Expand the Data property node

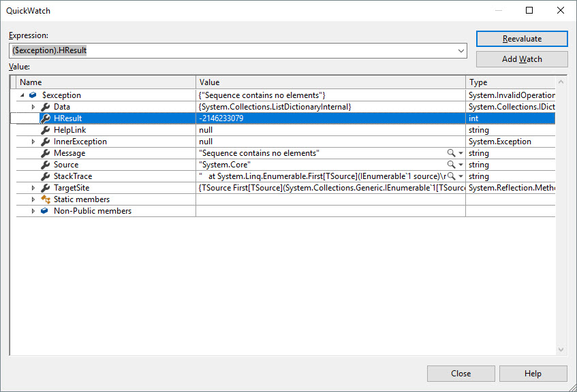pyautogui.click(x=33, y=107)
